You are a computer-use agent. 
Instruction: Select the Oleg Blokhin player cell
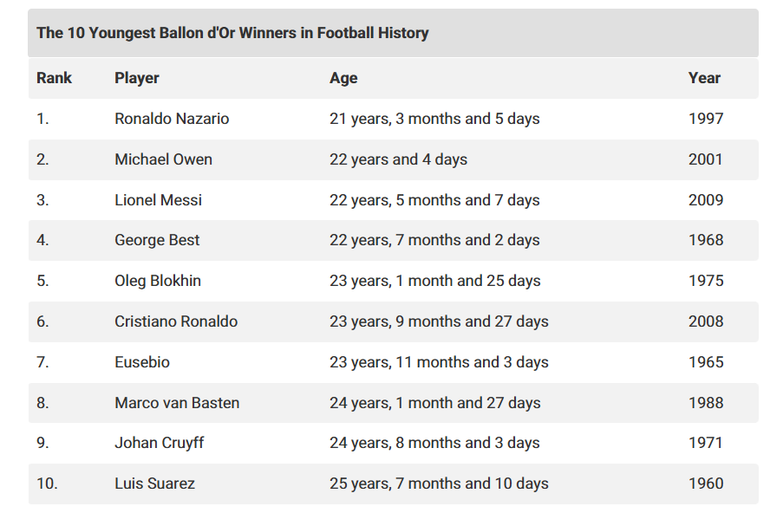158,281
